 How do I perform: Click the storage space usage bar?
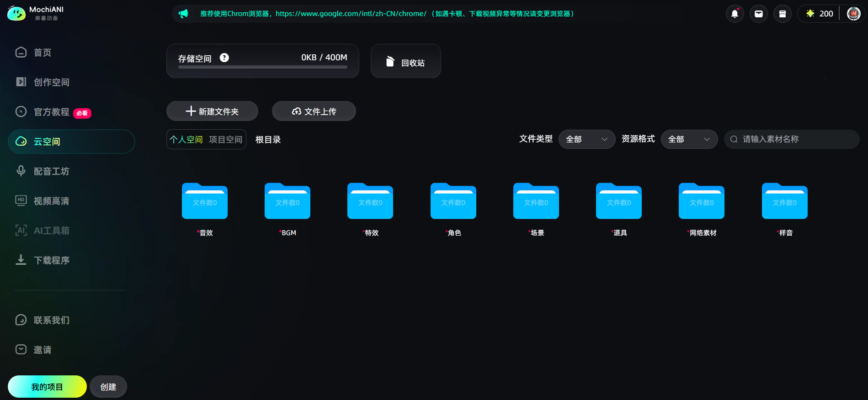263,67
